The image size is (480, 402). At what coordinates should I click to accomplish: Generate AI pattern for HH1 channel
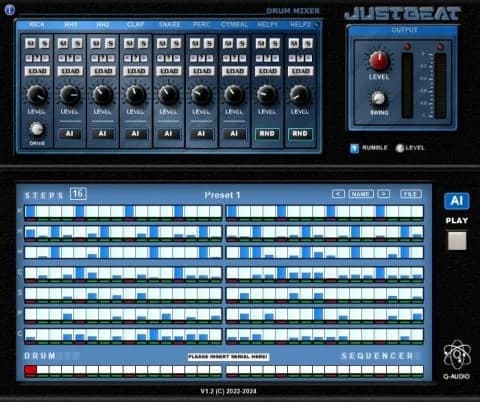point(69,134)
